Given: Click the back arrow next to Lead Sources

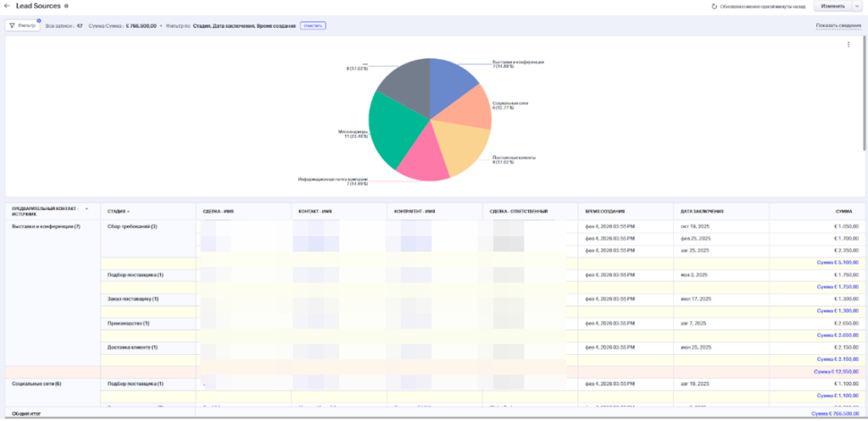Looking at the screenshot, I should point(7,6).
